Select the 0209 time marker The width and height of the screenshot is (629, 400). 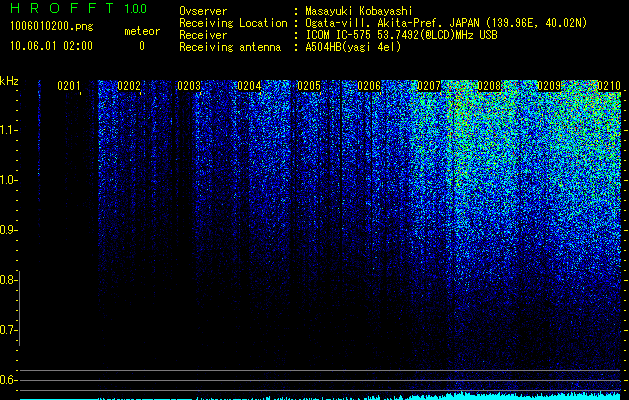[x=549, y=86]
